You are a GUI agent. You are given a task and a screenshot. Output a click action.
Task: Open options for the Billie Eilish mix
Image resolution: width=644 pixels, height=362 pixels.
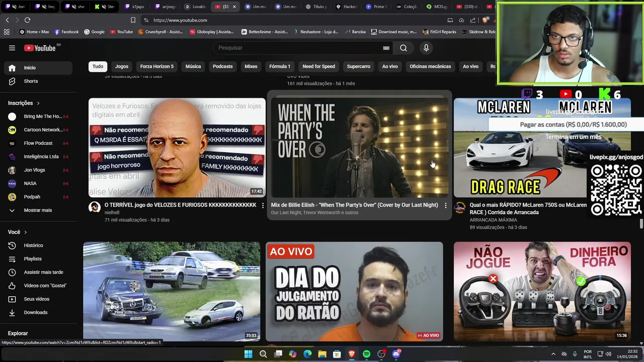445,205
